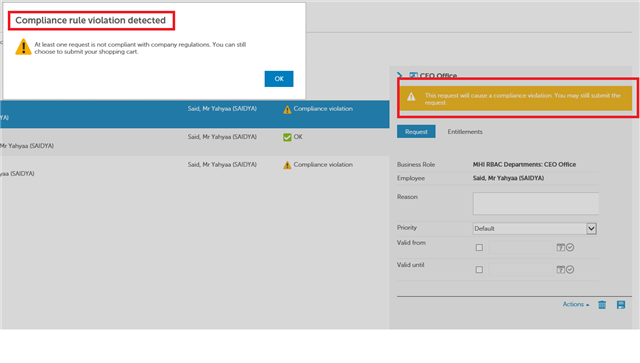Image resolution: width=640 pixels, height=363 pixels.
Task: Select the OK status text in the second row
Action: 298,137
